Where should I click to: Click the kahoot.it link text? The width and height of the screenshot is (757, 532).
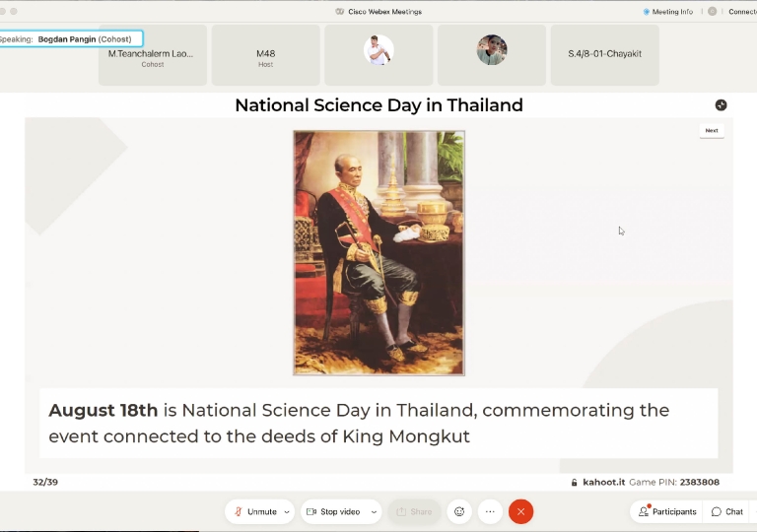point(603,483)
